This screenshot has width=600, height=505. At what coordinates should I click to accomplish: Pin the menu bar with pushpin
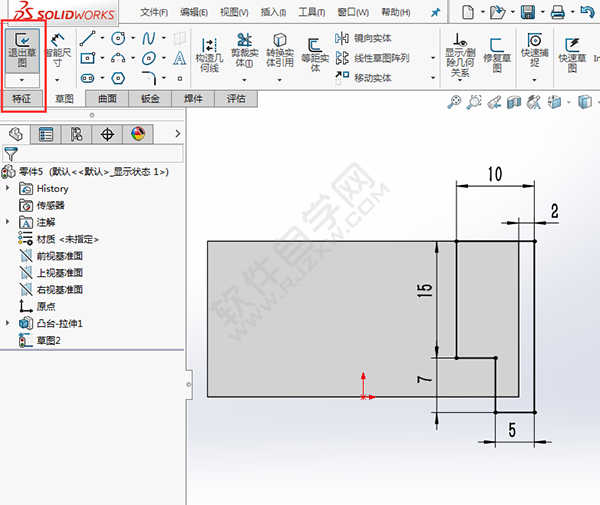point(435,12)
